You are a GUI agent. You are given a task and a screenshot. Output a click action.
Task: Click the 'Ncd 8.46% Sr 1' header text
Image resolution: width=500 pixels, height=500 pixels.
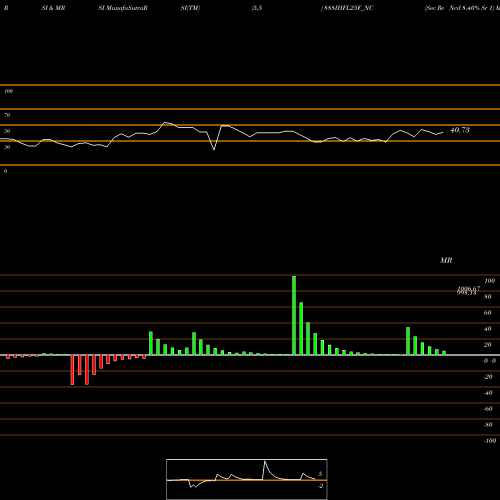(471, 8)
